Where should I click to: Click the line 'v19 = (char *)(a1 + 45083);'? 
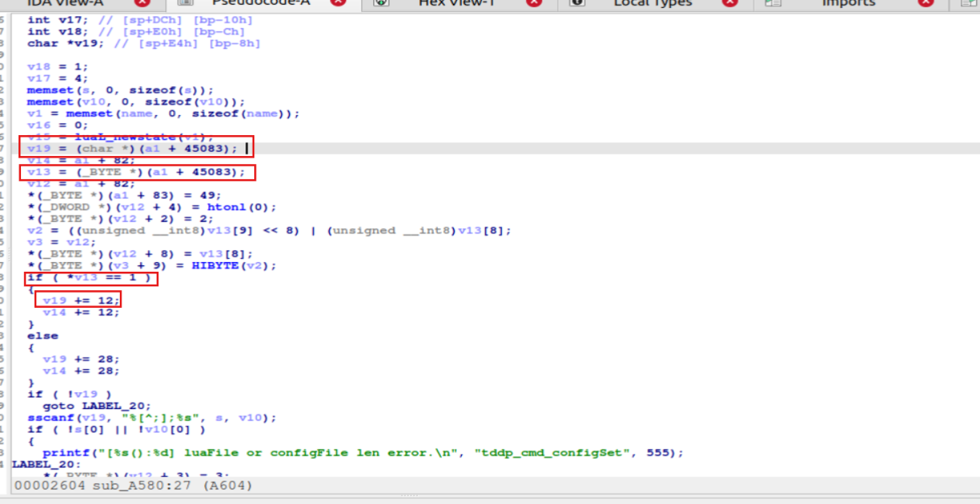click(x=133, y=149)
